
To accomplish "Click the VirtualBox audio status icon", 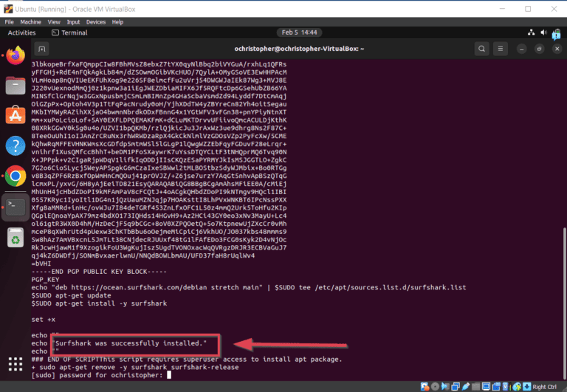I will [445, 387].
